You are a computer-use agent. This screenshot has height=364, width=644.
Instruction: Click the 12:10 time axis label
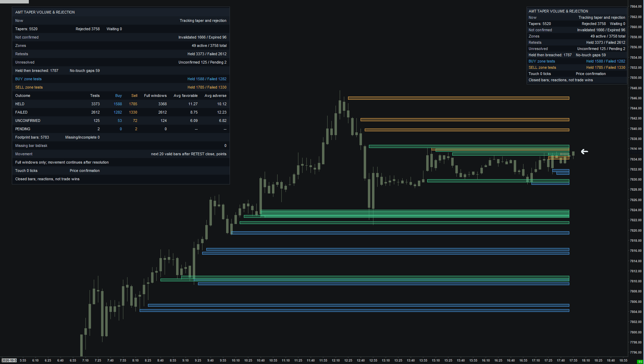coord(336,360)
